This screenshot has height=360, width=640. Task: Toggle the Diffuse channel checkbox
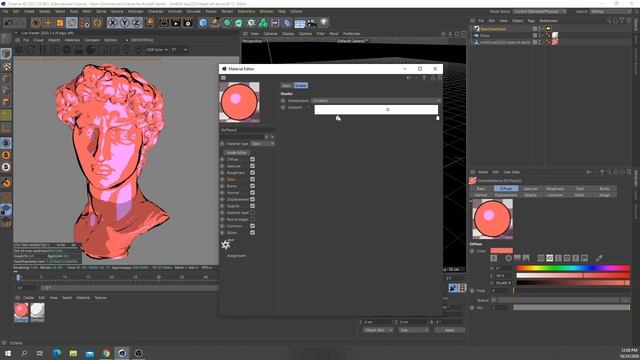point(252,159)
